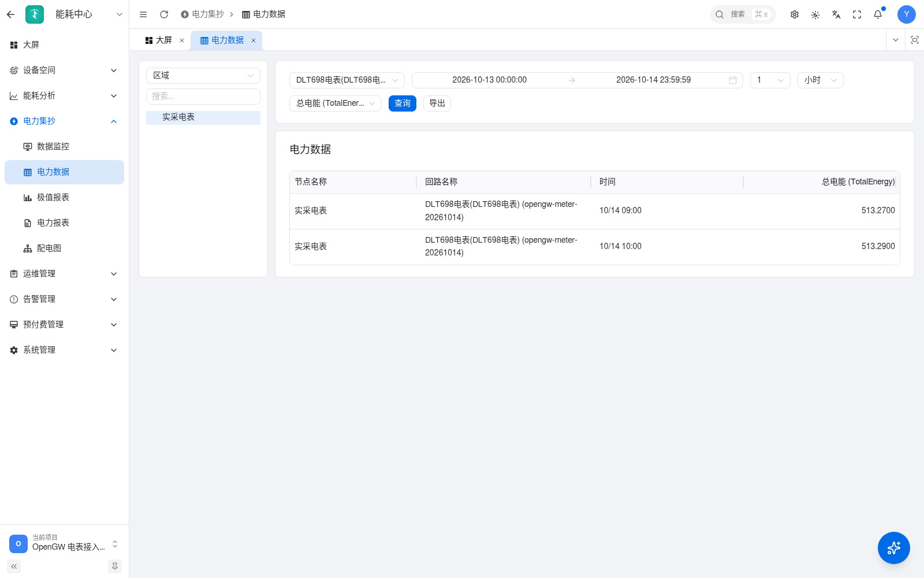Switch project OpenGW 电表接入
This screenshot has height=578, width=924.
(64, 543)
